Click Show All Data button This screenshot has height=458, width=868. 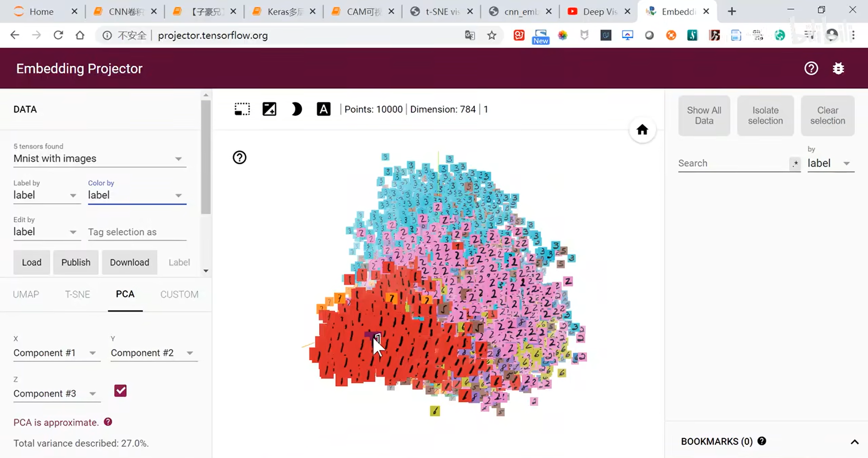[x=704, y=115]
